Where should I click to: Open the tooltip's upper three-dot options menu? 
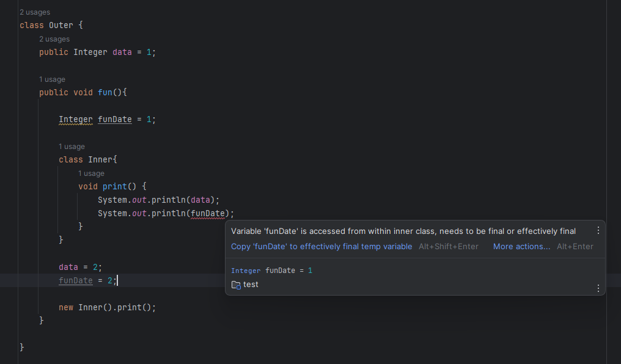tap(598, 231)
